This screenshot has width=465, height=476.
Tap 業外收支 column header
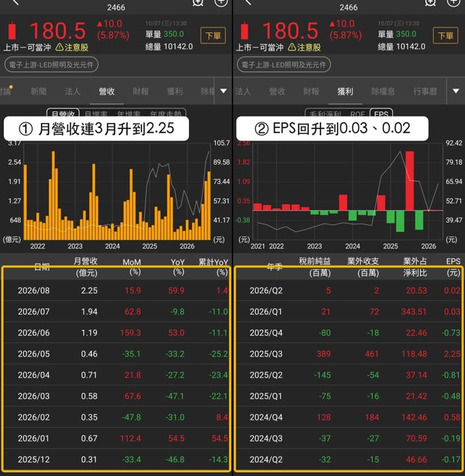click(x=363, y=267)
